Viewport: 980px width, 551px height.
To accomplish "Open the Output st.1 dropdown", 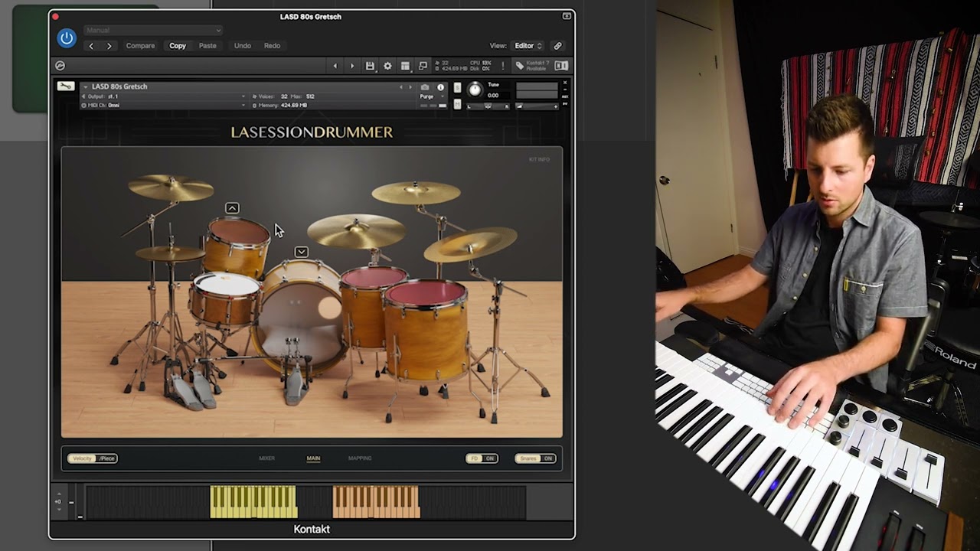I will tap(165, 96).
